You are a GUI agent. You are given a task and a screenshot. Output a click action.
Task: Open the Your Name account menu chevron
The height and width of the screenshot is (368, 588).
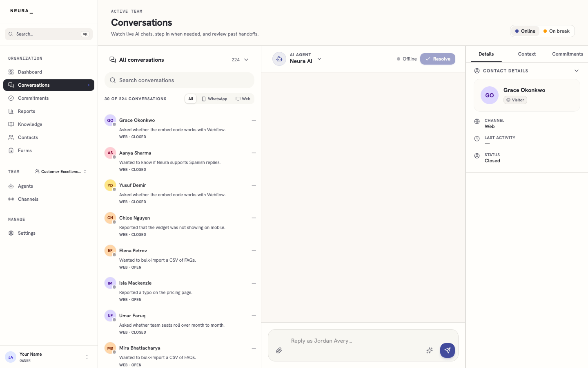[87, 357]
